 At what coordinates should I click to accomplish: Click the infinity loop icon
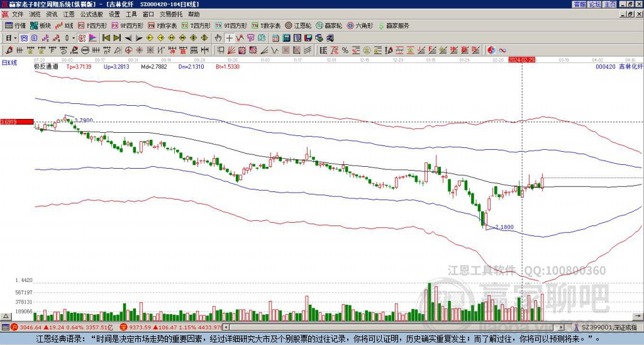(x=502, y=50)
